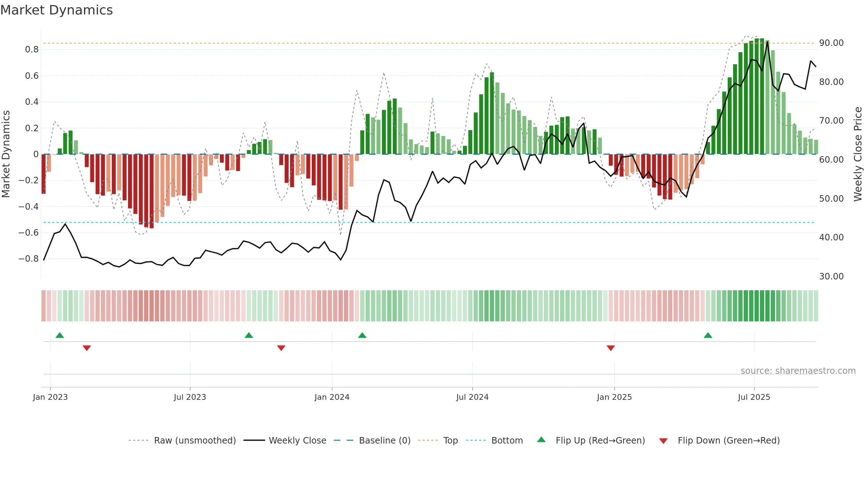
Task: Click the Jul 2025 x-axis label
Action: point(754,397)
